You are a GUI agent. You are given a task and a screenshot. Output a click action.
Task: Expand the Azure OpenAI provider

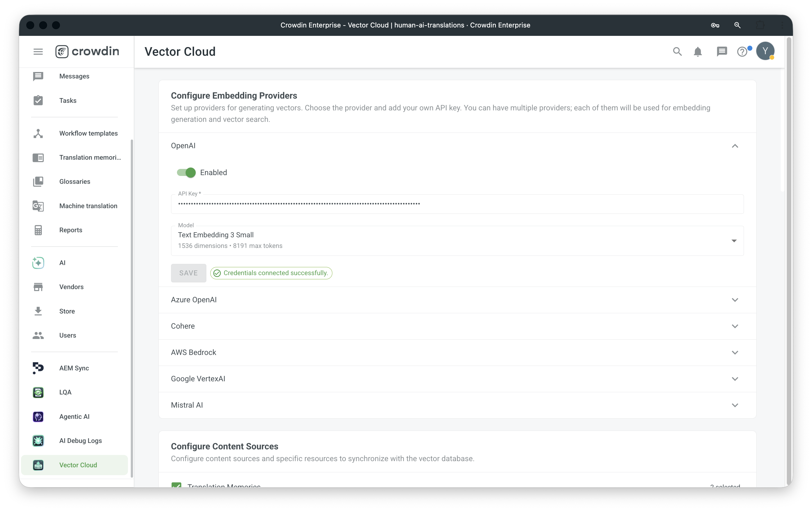click(735, 300)
